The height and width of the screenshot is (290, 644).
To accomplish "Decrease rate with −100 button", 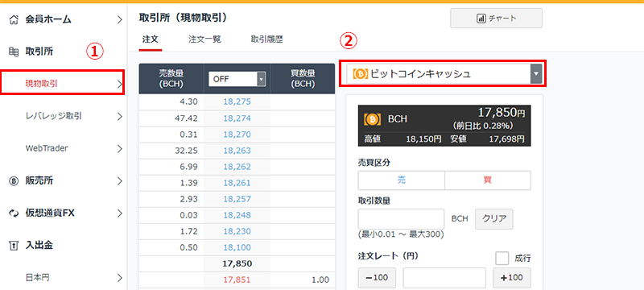I will pyautogui.click(x=377, y=278).
